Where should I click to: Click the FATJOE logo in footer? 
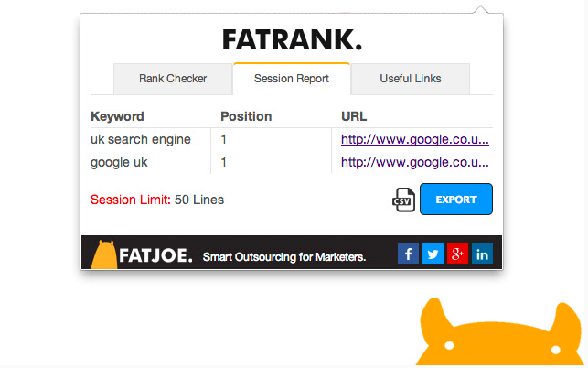click(x=142, y=254)
